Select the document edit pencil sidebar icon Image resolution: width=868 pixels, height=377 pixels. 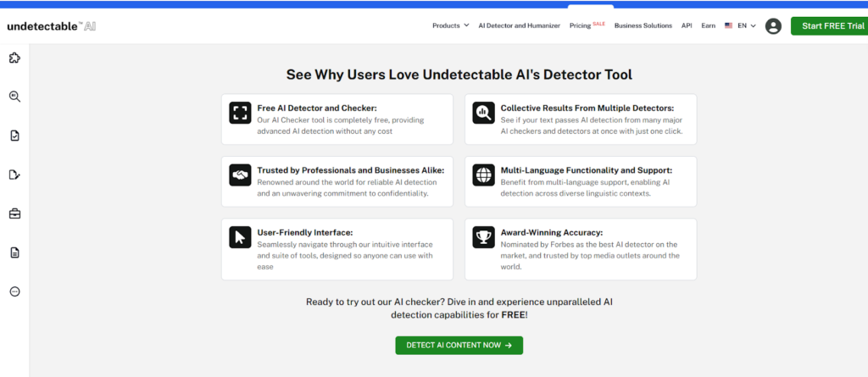(x=14, y=175)
